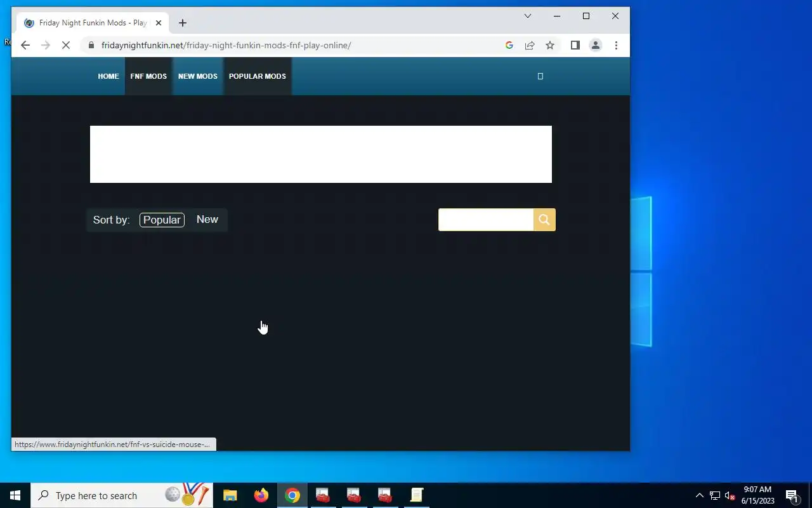
Task: Click the taskbar search box
Action: coord(122,495)
